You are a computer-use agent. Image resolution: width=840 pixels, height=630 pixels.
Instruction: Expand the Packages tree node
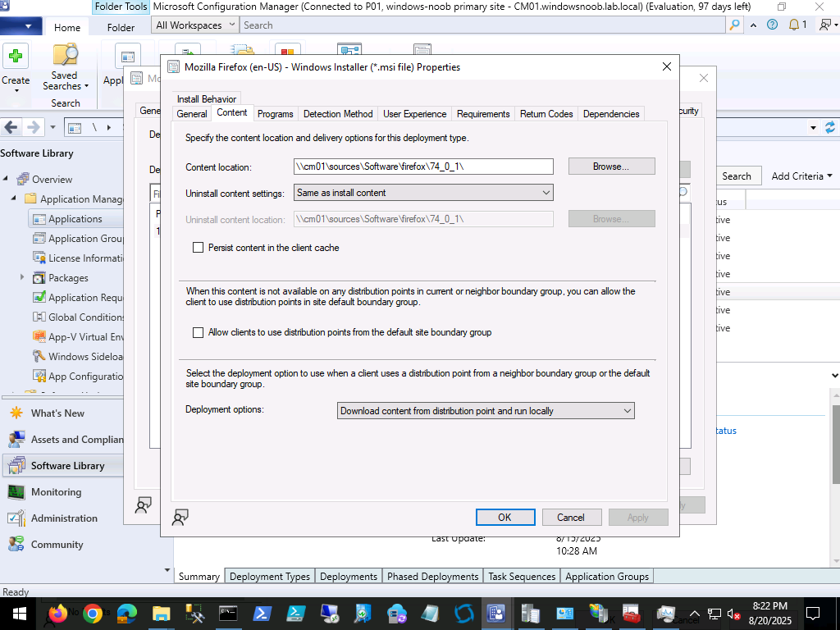(x=22, y=277)
